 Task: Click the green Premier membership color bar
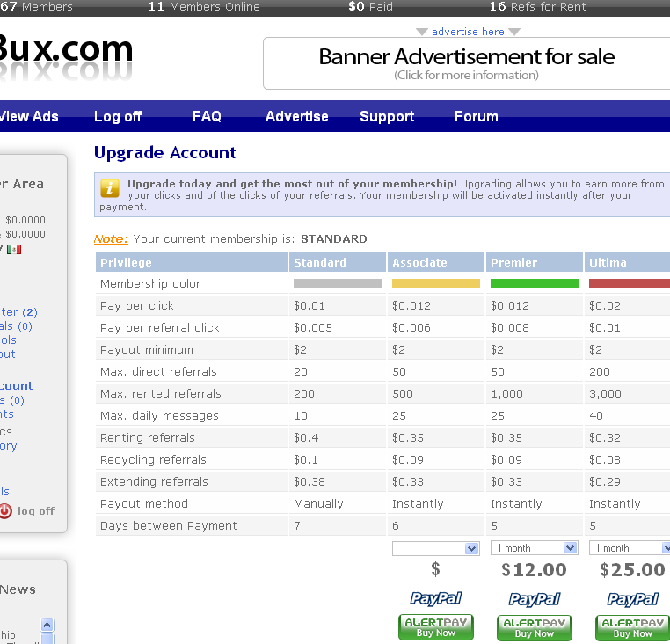pos(534,283)
